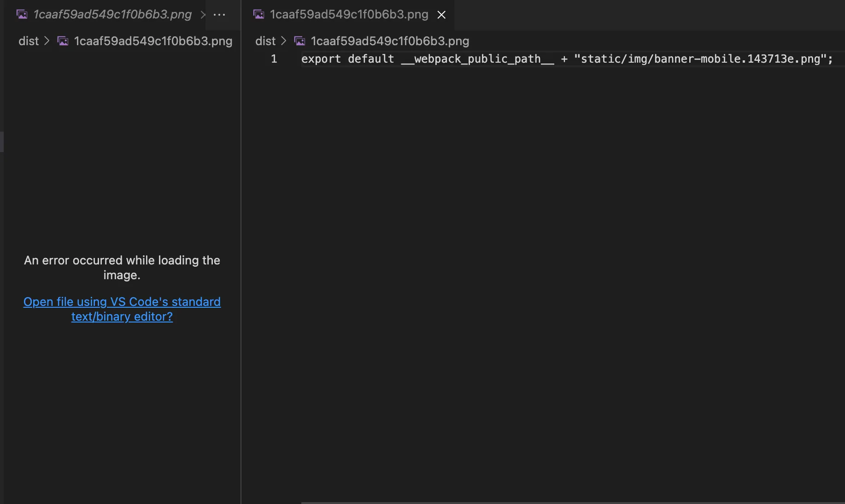Click the right pane breadcrumb separator chevron
Image resolution: width=845 pixels, height=504 pixels.
click(x=283, y=41)
